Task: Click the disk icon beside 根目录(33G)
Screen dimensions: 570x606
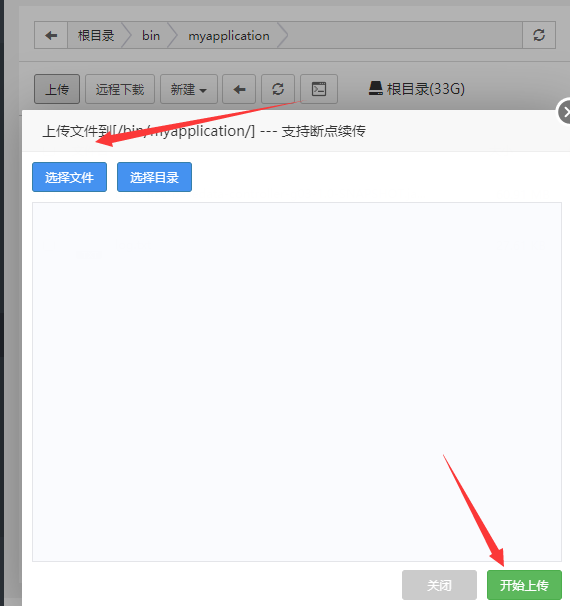Action: pos(375,89)
